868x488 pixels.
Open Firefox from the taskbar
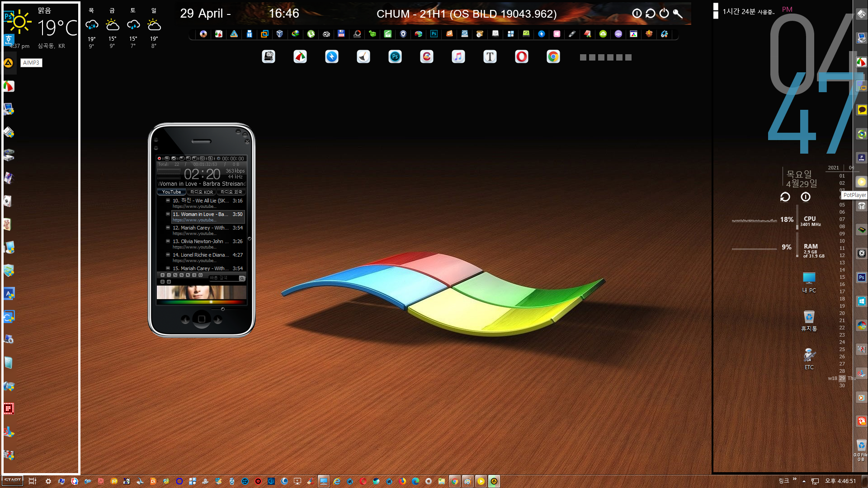402,481
